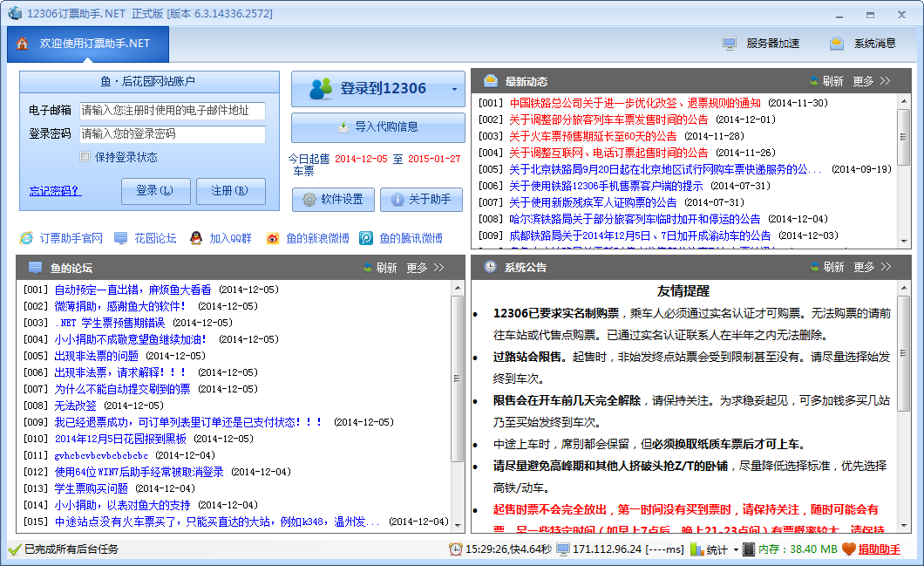Open forum post 2014年12月5日花园报到黑板
924x566 pixels.
point(120,440)
